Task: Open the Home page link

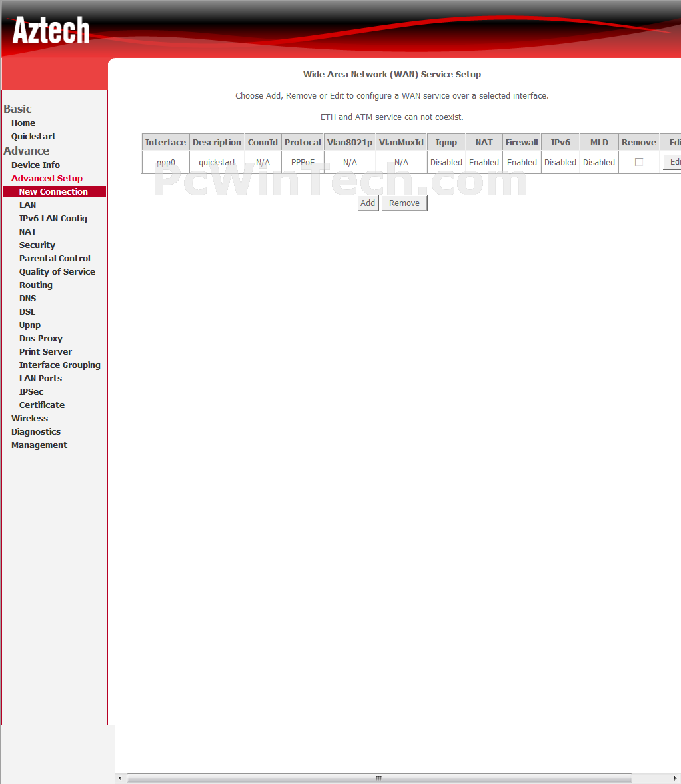Action: click(x=23, y=123)
